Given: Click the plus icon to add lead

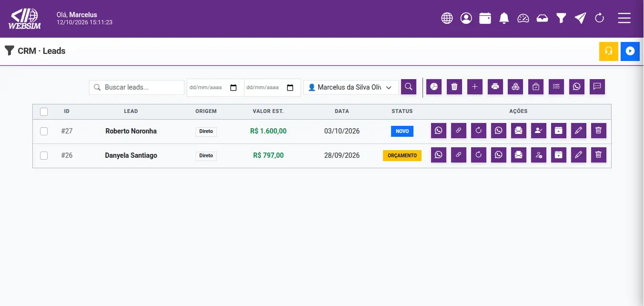Looking at the screenshot, I should click(475, 87).
